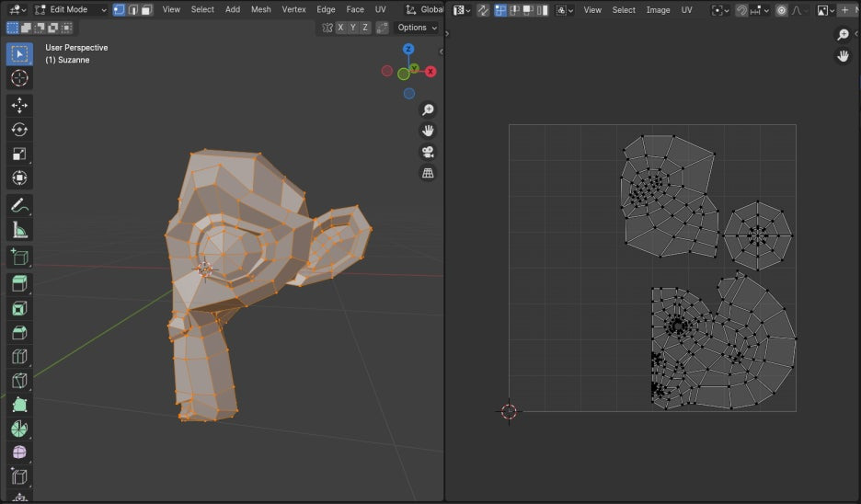This screenshot has width=861, height=504.
Task: Select the Add Cube tool
Action: point(19,257)
